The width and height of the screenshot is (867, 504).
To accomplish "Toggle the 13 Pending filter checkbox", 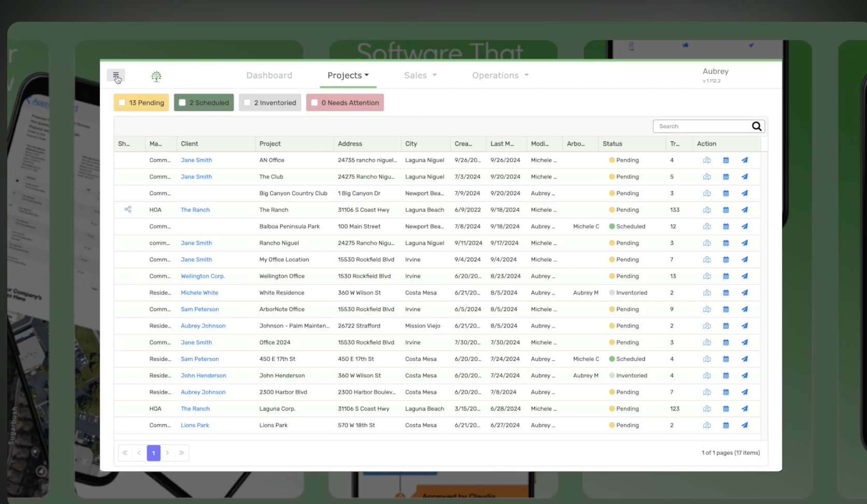I will point(122,102).
